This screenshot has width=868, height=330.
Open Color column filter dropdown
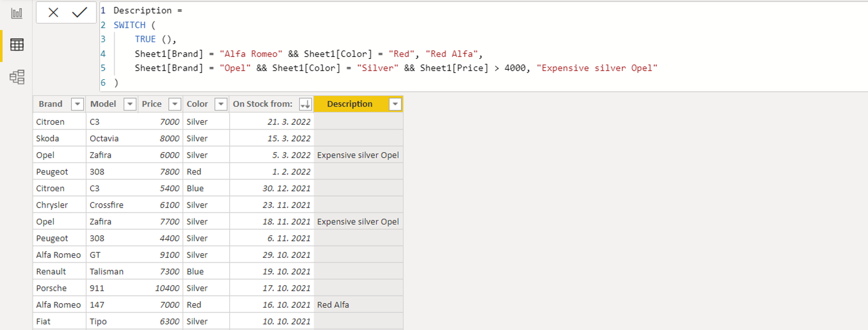point(221,104)
